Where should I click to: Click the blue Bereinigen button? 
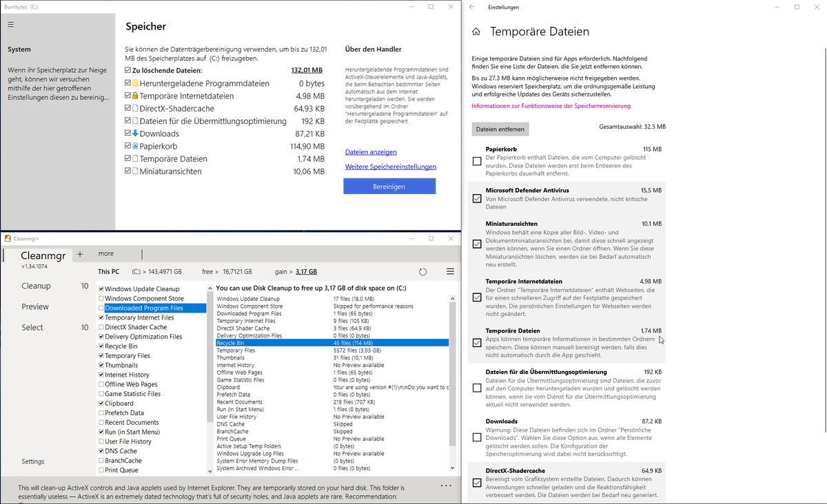coord(389,186)
